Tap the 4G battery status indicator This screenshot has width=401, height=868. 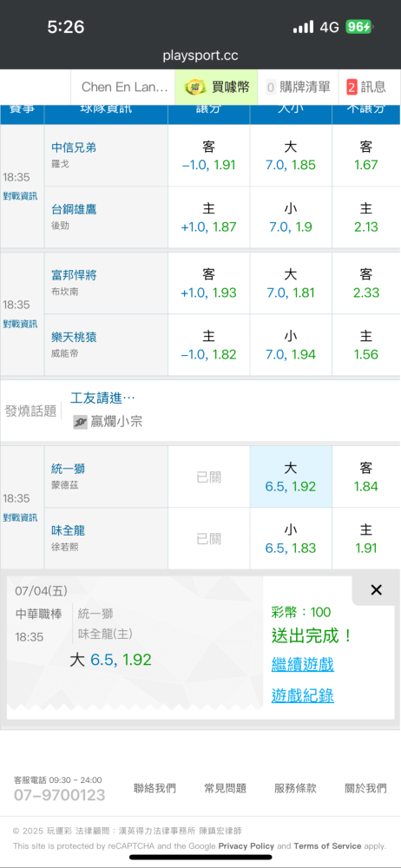360,27
